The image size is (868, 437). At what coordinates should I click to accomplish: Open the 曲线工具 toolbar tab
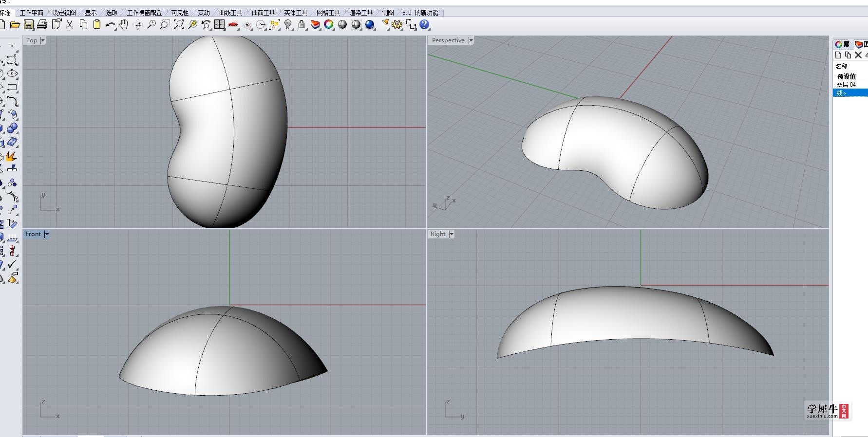coord(231,13)
